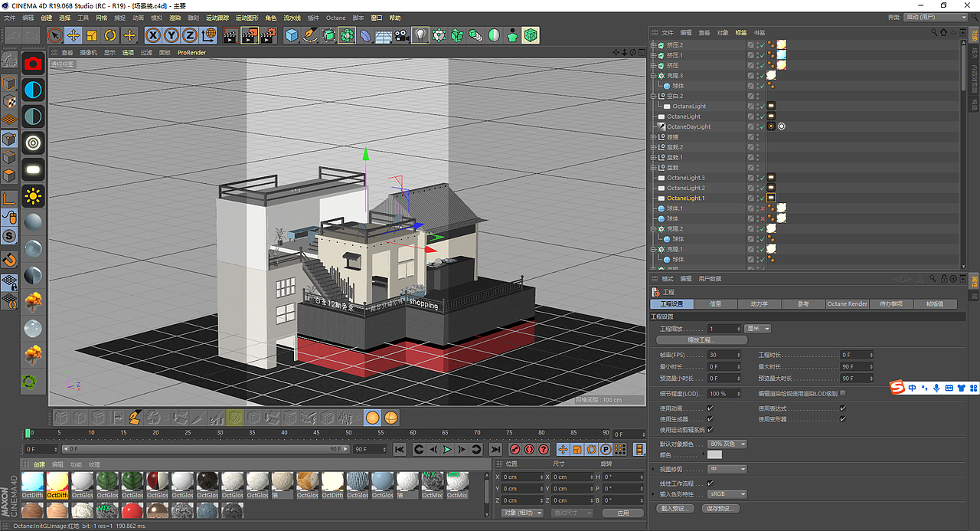
Task: Select the Rotate tool icon
Action: [110, 35]
